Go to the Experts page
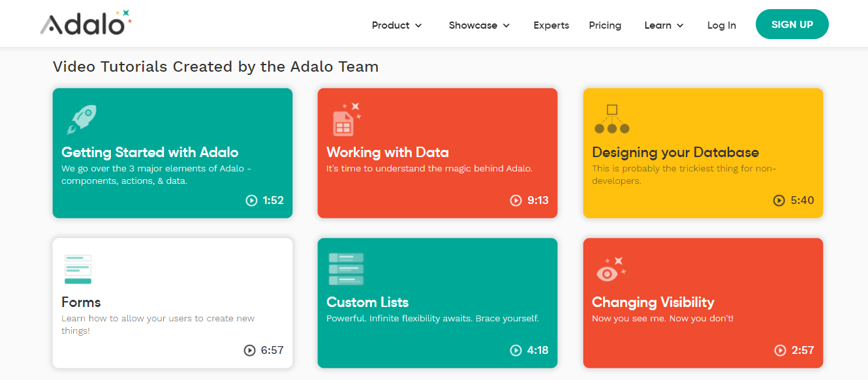Viewport: 868px width, 380px height. click(x=551, y=25)
